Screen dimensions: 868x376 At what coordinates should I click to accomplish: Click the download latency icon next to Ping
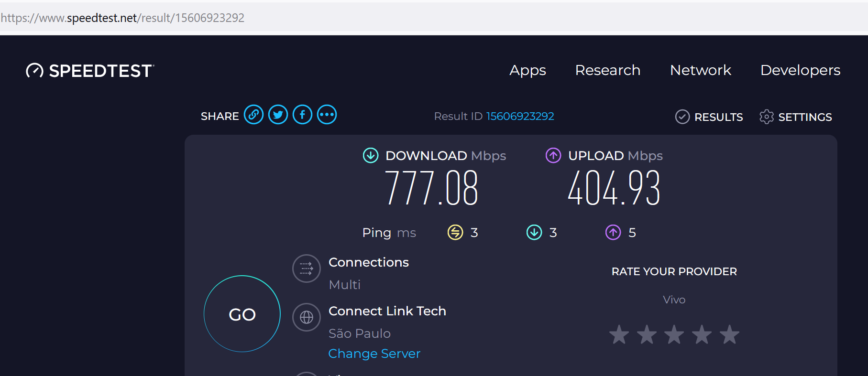(x=534, y=232)
